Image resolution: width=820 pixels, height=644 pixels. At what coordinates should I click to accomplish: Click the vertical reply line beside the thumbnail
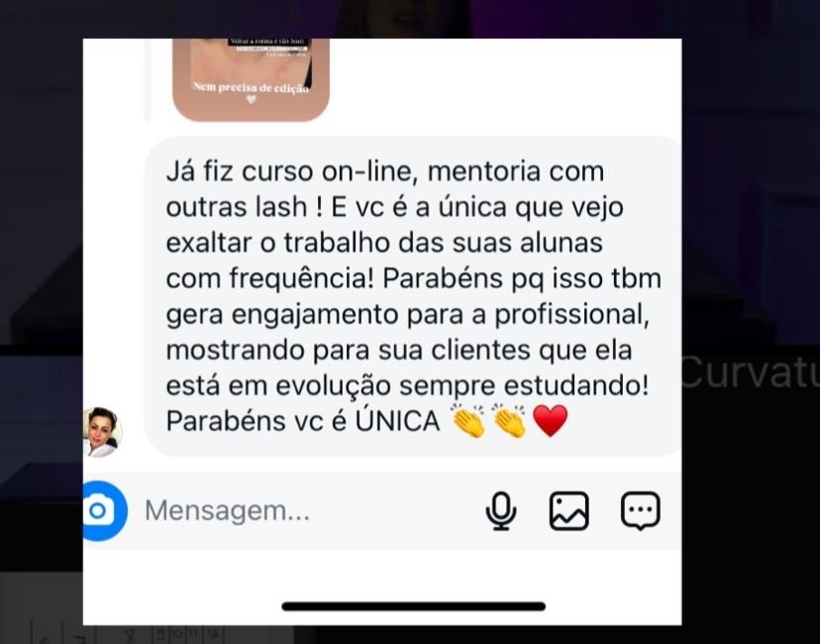148,80
